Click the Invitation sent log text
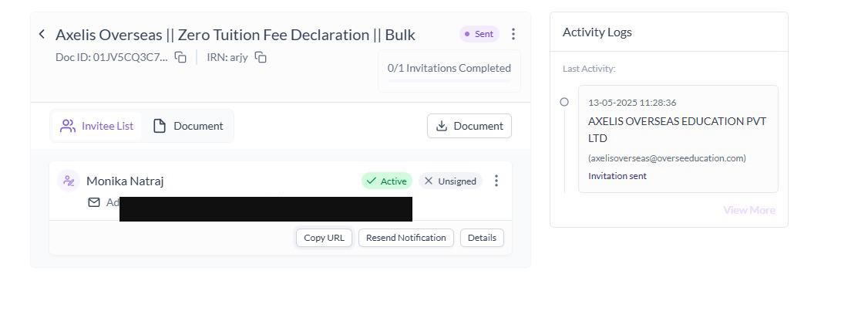 tap(617, 176)
